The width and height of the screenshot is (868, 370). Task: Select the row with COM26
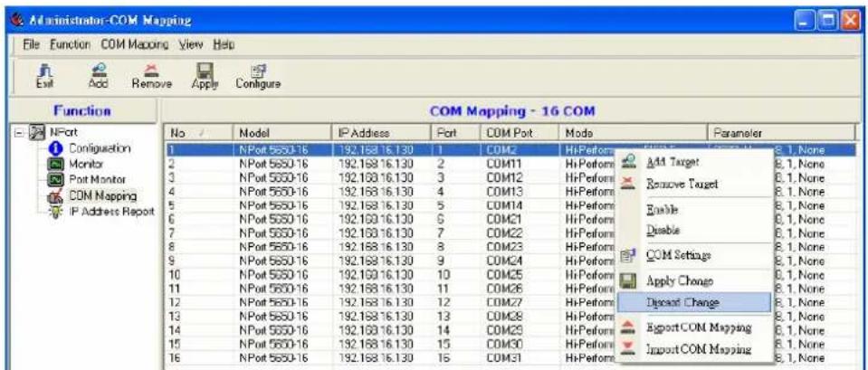[510, 288]
